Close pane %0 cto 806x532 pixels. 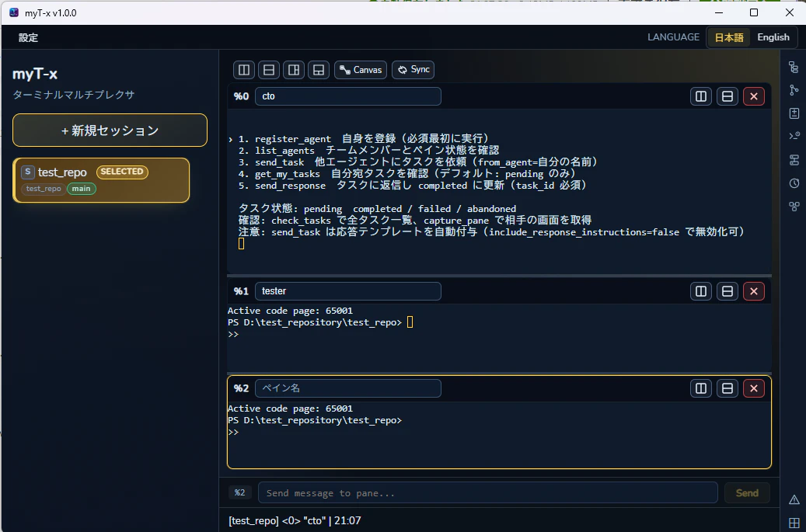754,96
